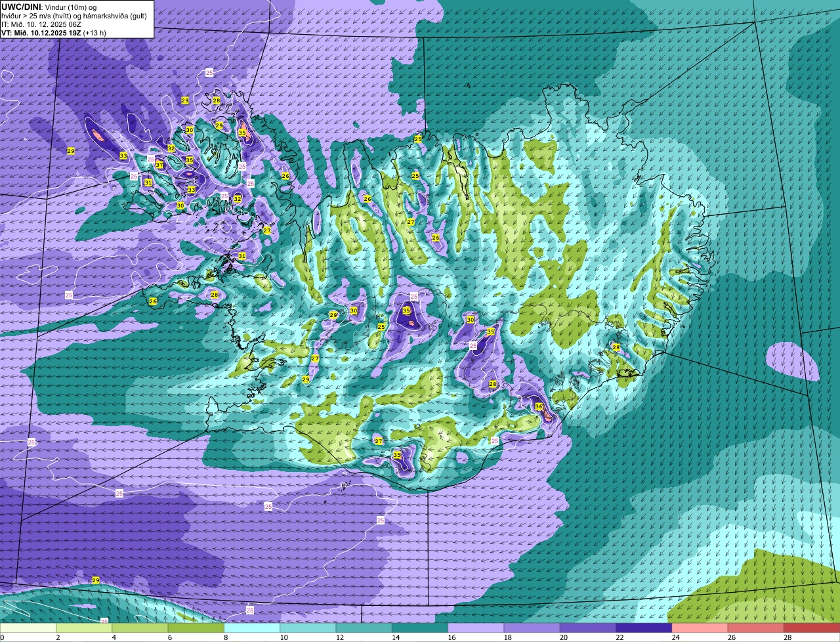
Task: Select the green 4–6 m/s legend swatch
Action: (x=140, y=628)
